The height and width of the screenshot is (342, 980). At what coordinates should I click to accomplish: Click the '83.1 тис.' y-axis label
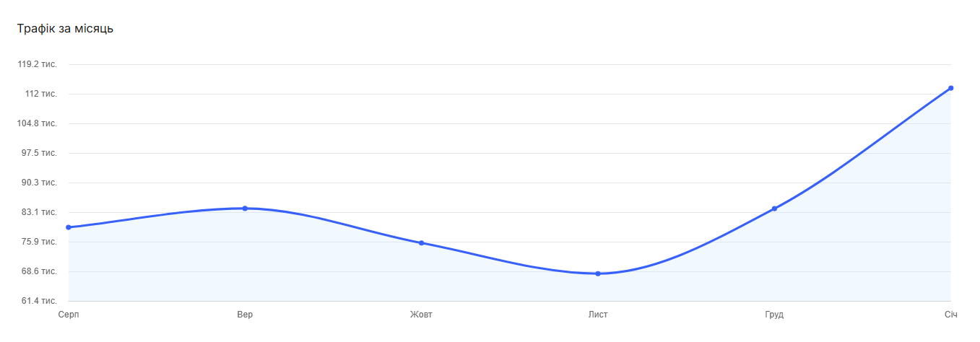pos(40,212)
